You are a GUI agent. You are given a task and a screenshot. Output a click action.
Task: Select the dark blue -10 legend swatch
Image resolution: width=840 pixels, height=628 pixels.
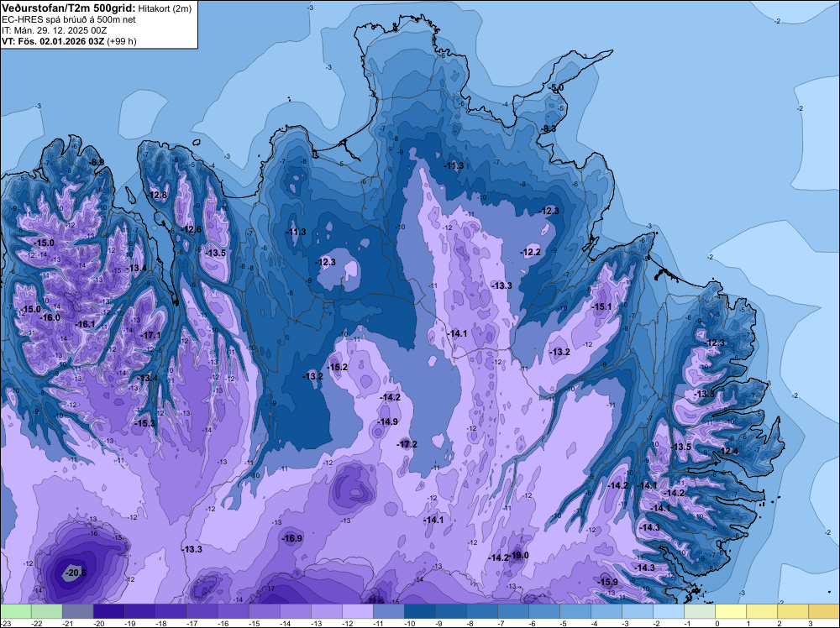pyautogui.click(x=419, y=611)
